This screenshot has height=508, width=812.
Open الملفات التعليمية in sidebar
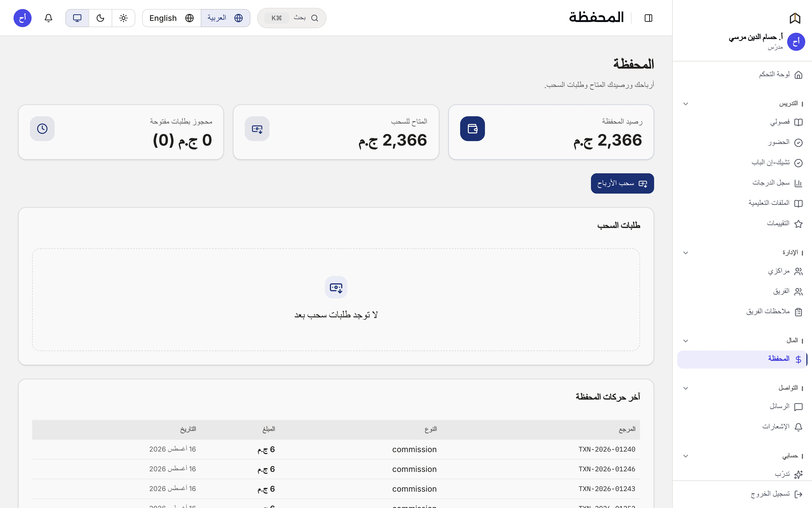click(742, 203)
